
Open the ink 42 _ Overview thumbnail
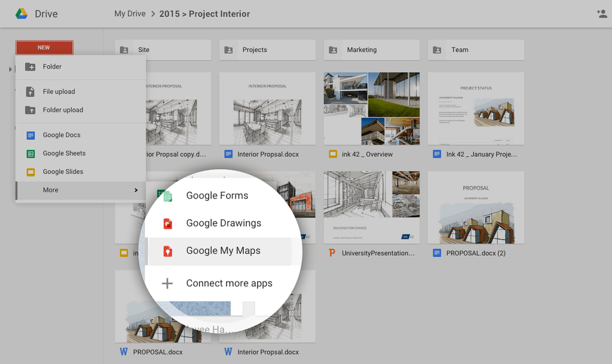371,109
